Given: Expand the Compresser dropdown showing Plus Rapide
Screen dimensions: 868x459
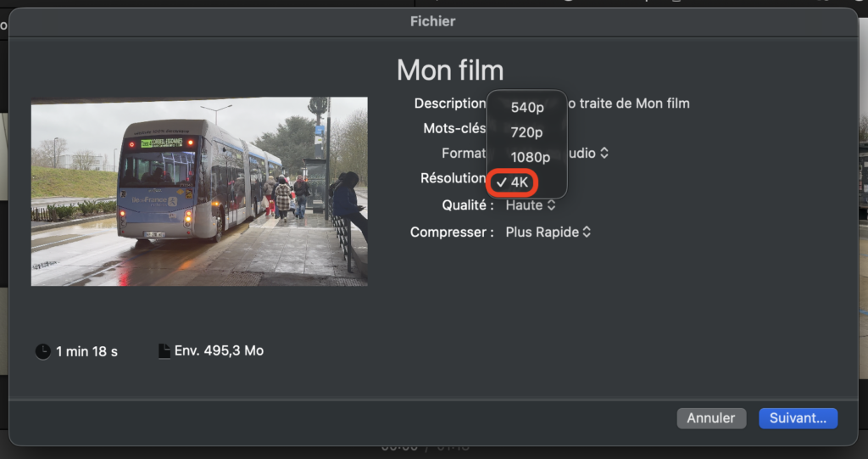Looking at the screenshot, I should pos(548,232).
